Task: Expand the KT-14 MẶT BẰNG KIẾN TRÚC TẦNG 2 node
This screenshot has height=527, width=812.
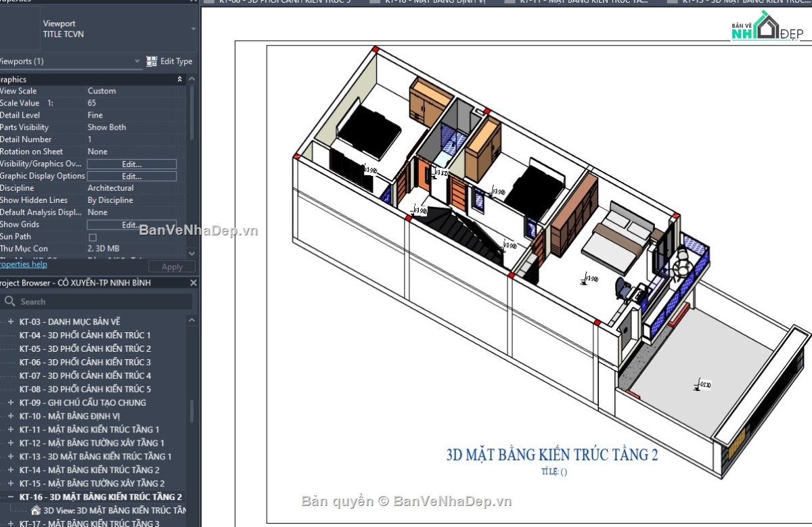Action: (x=11, y=470)
